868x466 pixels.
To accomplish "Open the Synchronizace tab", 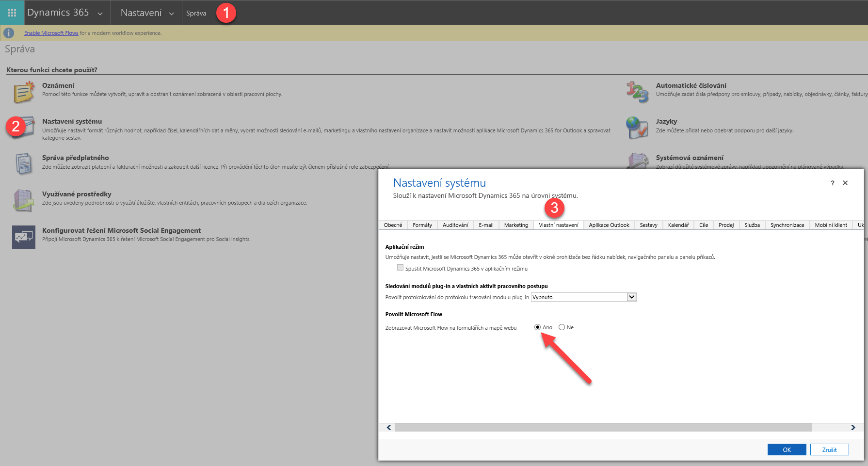I will (788, 225).
